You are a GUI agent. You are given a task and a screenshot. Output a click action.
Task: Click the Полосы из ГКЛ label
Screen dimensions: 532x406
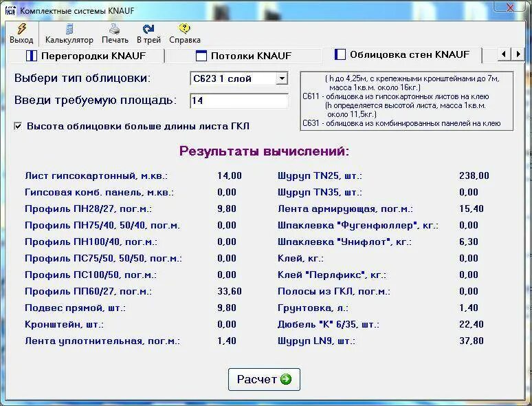(334, 291)
